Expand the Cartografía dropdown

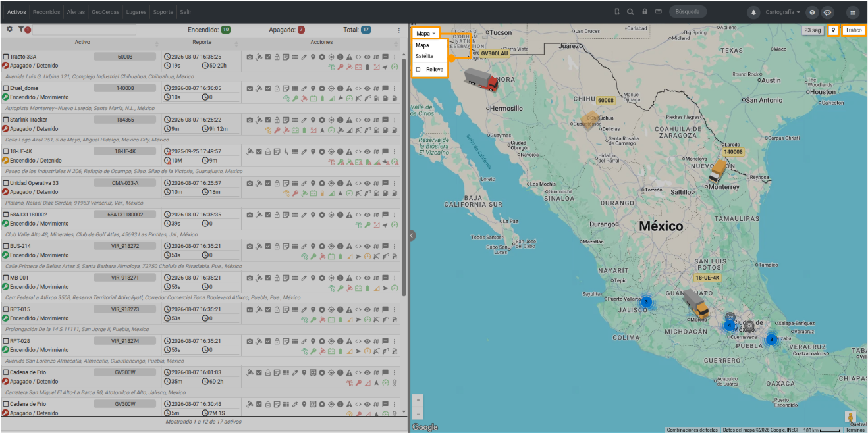[x=782, y=12]
